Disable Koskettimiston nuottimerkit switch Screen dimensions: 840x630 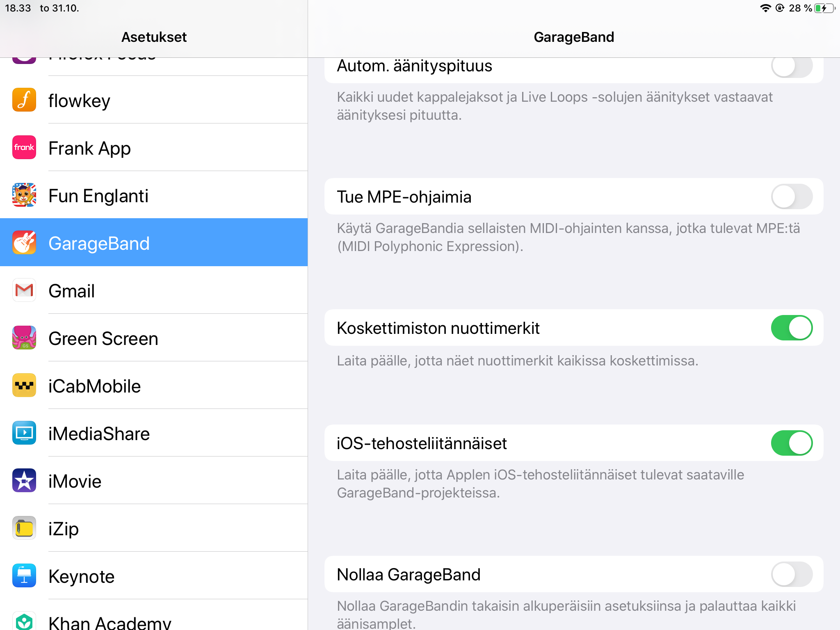pos(791,328)
